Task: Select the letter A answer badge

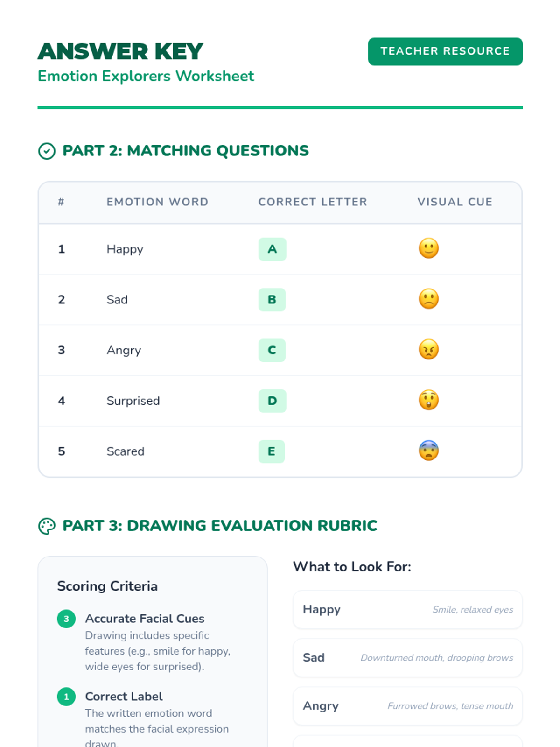Action: (272, 249)
